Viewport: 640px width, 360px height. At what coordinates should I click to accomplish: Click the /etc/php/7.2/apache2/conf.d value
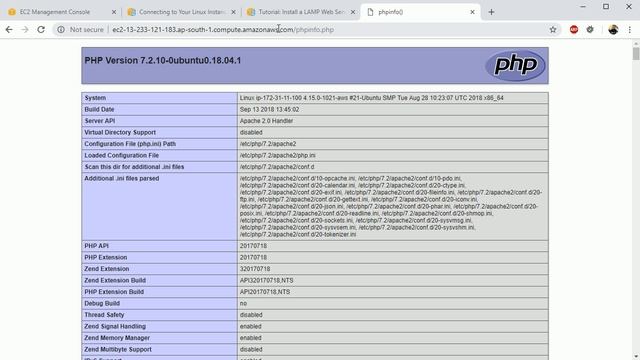click(277, 167)
